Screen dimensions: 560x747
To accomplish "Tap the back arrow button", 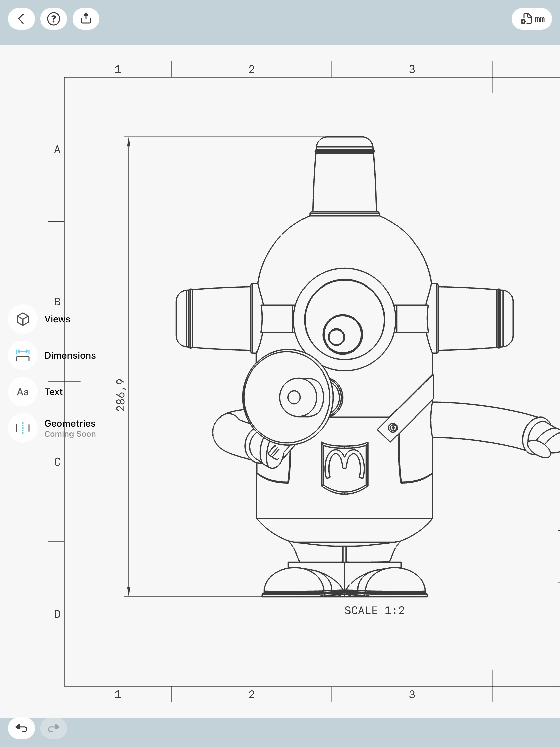I will click(21, 19).
